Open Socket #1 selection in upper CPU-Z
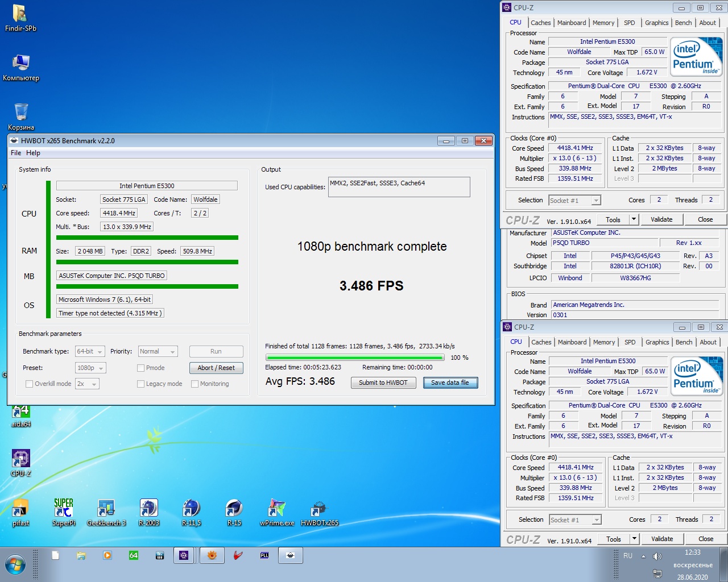 (x=574, y=200)
